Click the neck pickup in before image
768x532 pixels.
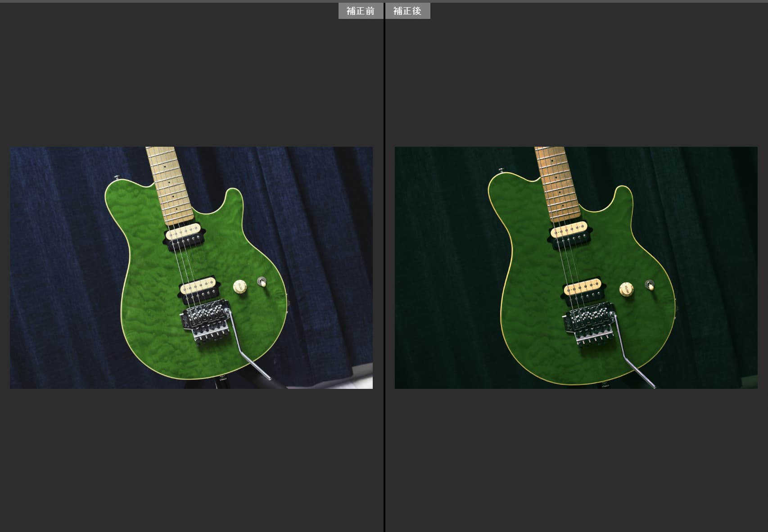(185, 234)
